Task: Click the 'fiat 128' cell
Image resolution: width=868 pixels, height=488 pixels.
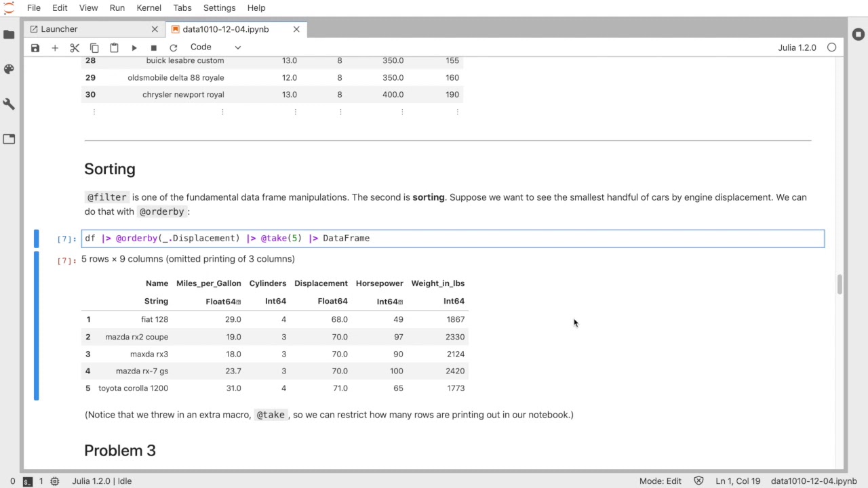Action: (x=155, y=319)
